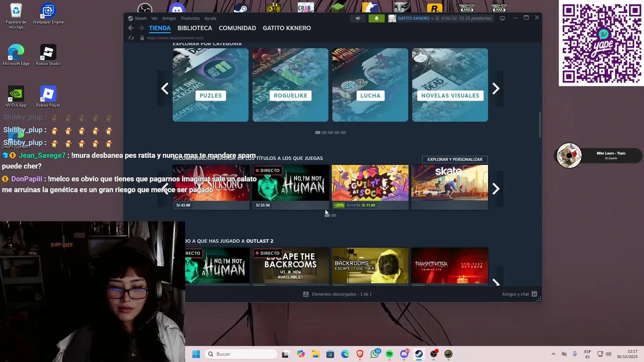
Task: Open Copilot from the taskbar
Action: point(301,354)
